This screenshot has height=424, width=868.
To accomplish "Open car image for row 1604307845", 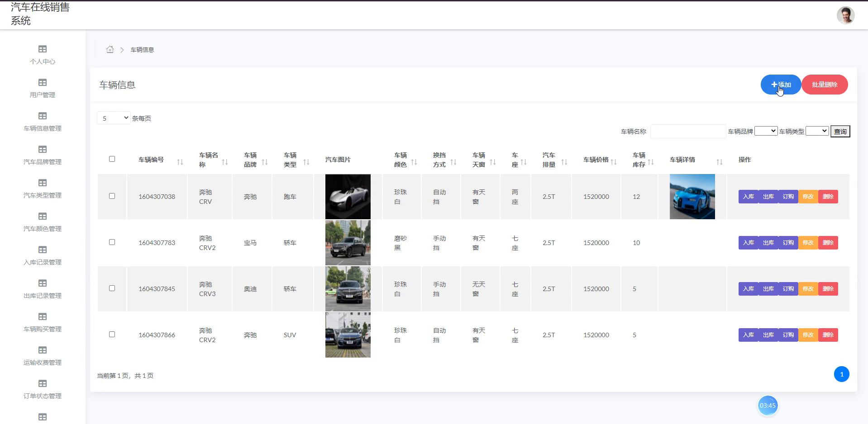I will (x=348, y=289).
